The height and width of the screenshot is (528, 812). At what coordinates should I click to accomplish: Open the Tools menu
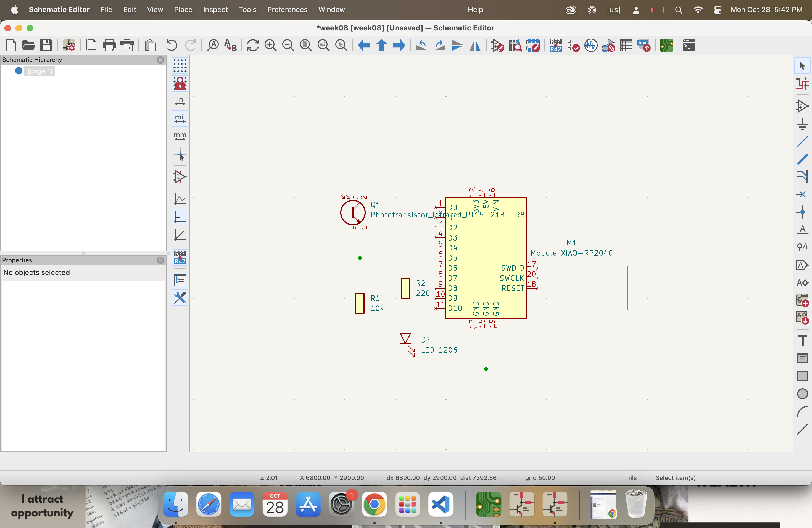pyautogui.click(x=247, y=10)
